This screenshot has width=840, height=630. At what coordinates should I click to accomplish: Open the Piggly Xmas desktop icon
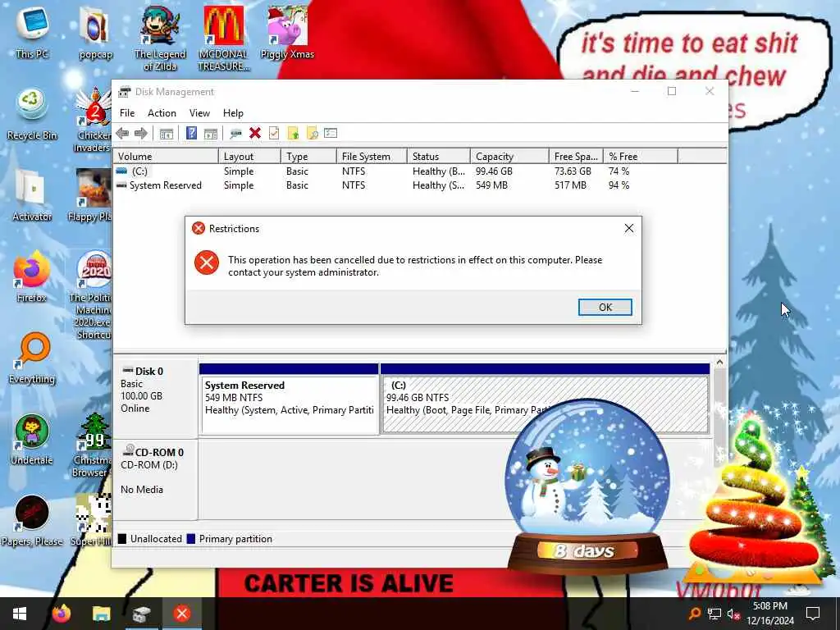pos(287,33)
